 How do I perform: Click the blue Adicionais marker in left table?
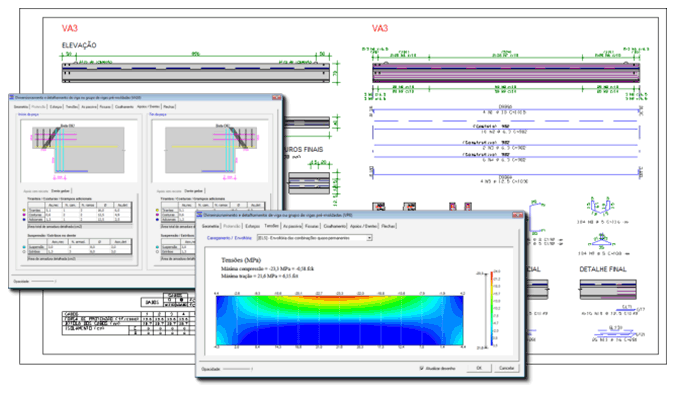pyautogui.click(x=24, y=219)
